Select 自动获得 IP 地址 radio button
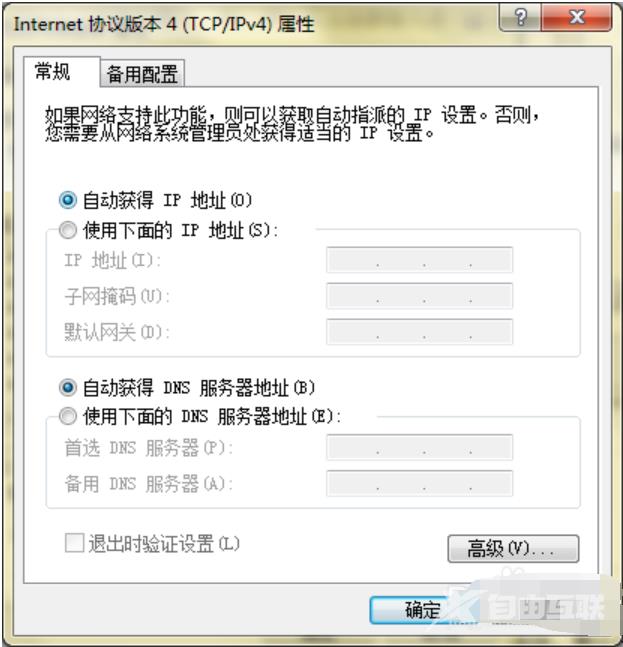623x647 pixels. click(x=68, y=200)
